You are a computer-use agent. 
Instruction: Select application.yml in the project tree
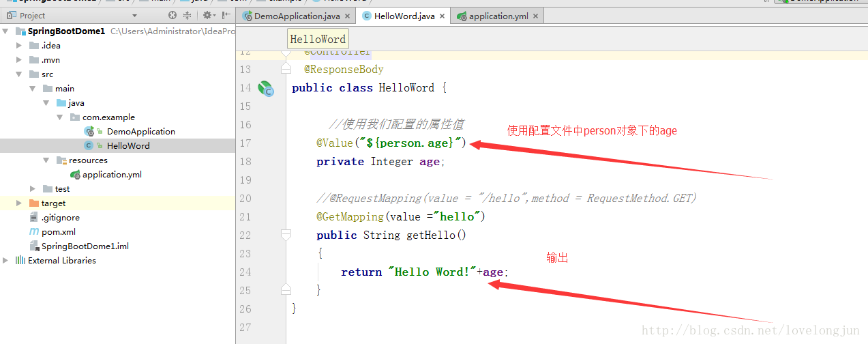pos(112,174)
